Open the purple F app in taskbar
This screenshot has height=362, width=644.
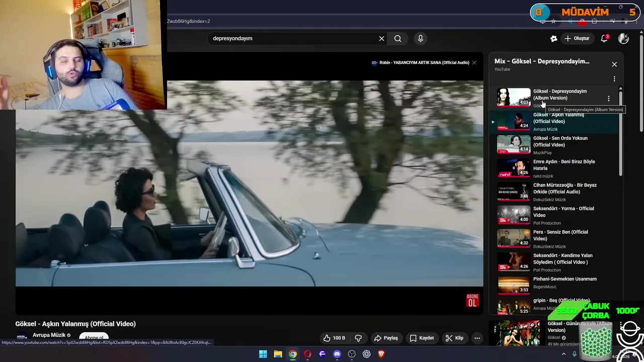pos(322,354)
